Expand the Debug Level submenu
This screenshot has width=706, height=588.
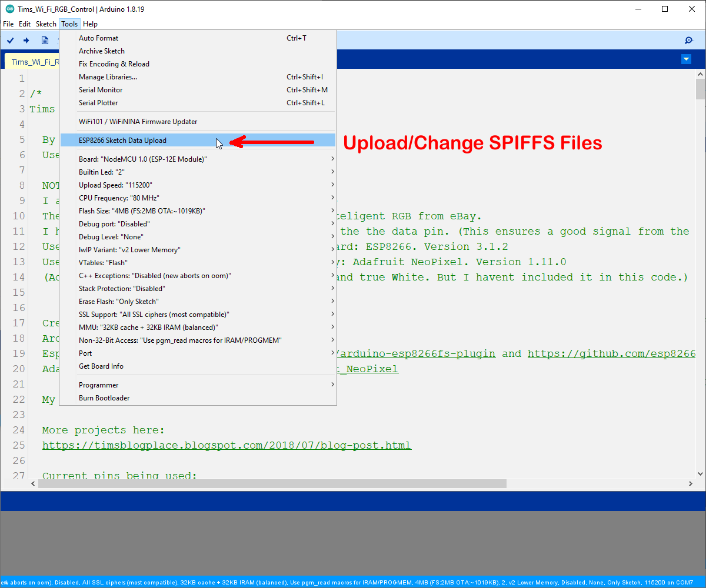(198, 237)
